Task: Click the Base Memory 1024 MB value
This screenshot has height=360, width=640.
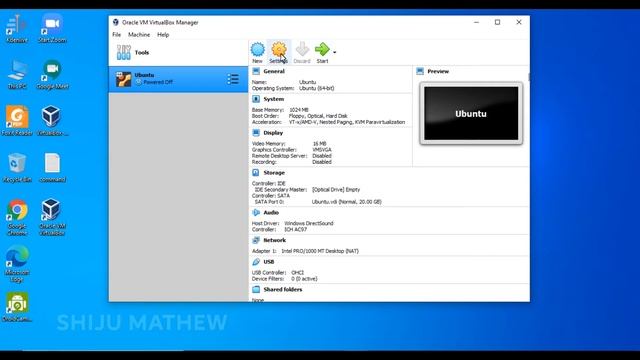Action: 299,110
